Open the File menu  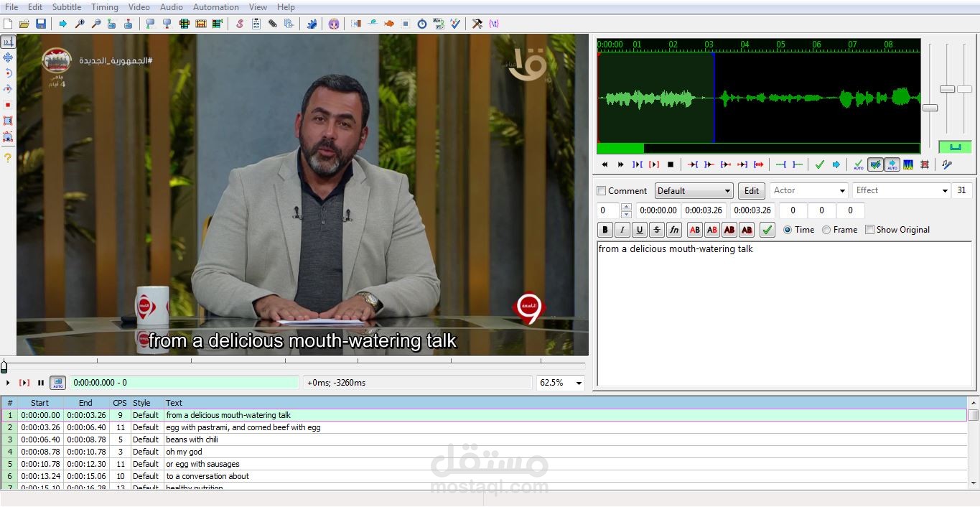coord(11,7)
